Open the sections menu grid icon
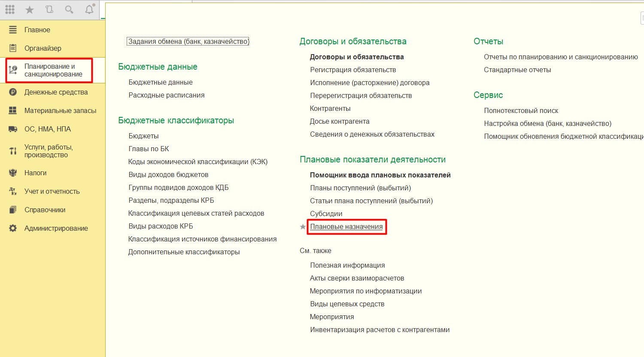 [x=9, y=9]
